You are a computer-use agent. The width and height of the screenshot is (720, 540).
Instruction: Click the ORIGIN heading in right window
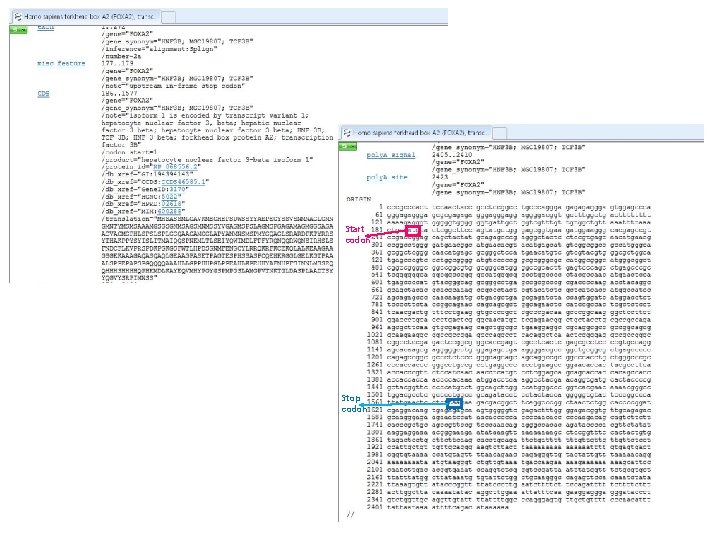tap(359, 199)
